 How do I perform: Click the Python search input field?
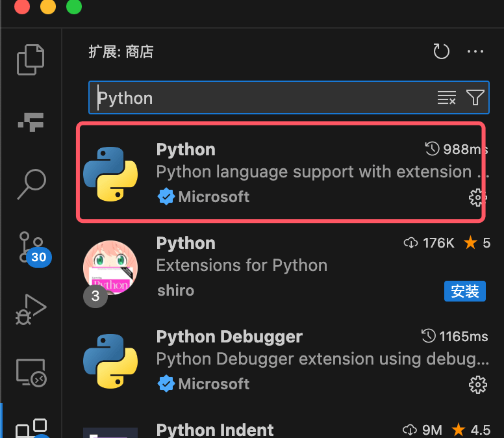click(x=260, y=98)
